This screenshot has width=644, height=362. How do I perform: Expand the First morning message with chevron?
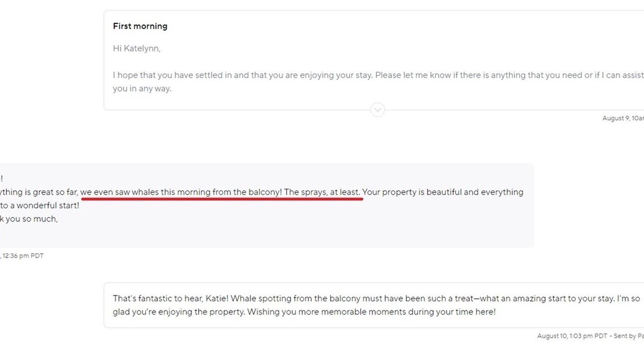tap(377, 110)
